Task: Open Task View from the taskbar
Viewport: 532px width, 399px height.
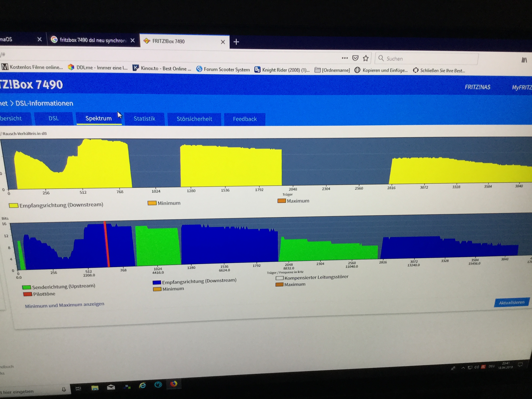Action: pos(78,388)
